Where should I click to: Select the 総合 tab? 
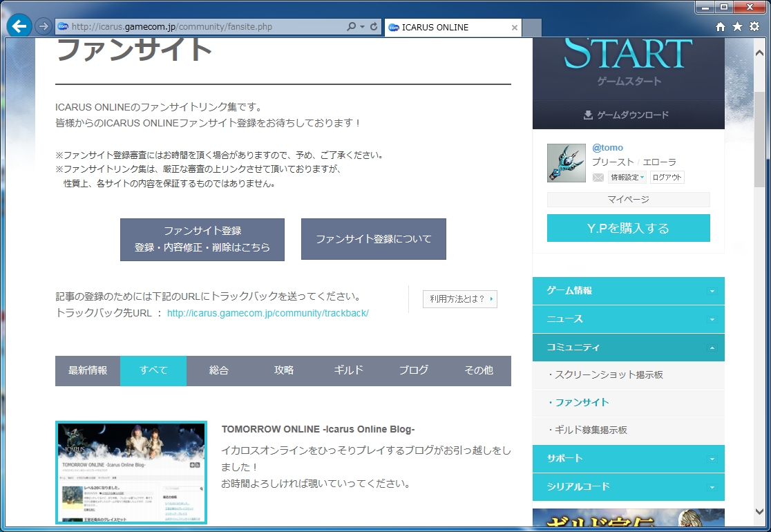[219, 371]
